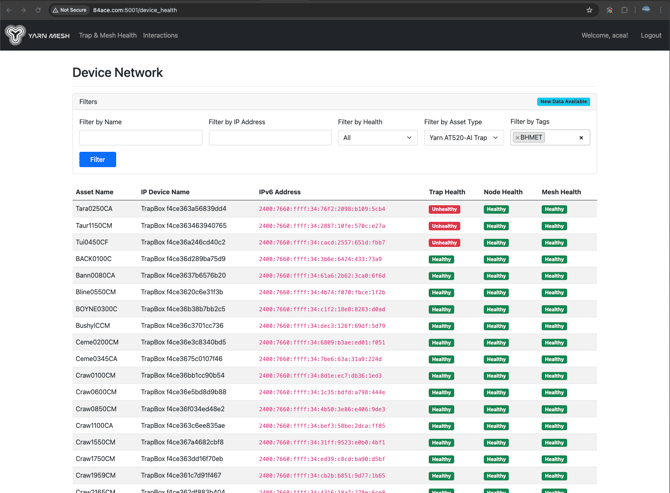Select the IPv6 address of BACK0100C
The width and height of the screenshot is (670, 493).
click(320, 259)
